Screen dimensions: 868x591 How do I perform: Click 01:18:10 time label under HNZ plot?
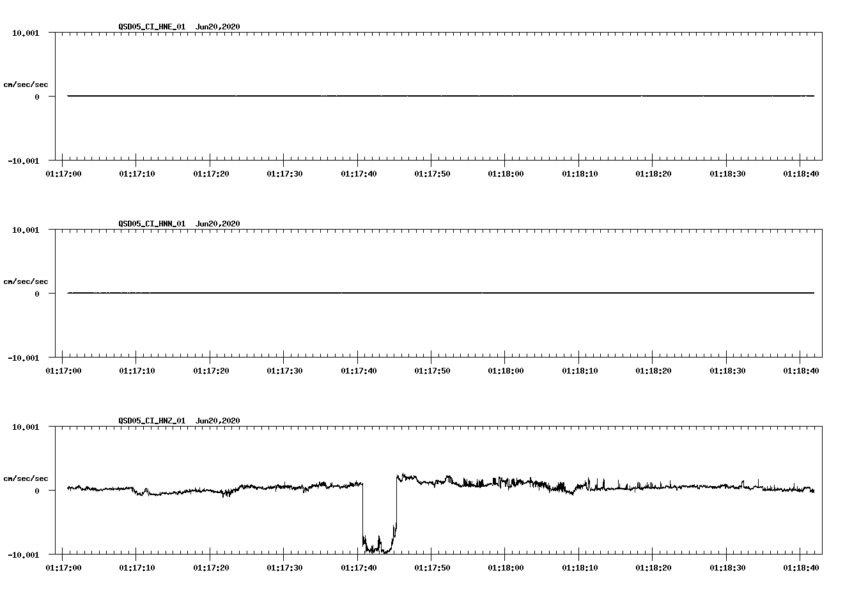(x=580, y=568)
